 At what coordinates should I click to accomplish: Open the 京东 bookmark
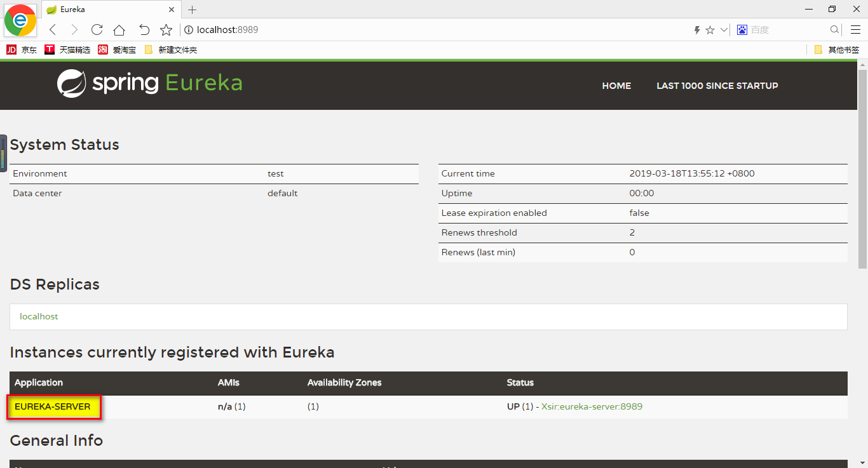tap(22, 50)
